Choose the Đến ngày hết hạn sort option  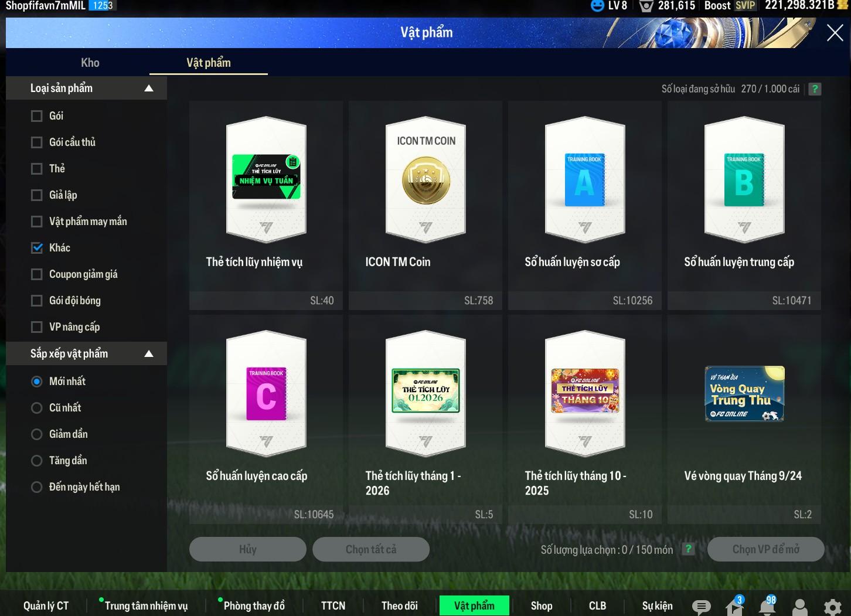click(37, 487)
